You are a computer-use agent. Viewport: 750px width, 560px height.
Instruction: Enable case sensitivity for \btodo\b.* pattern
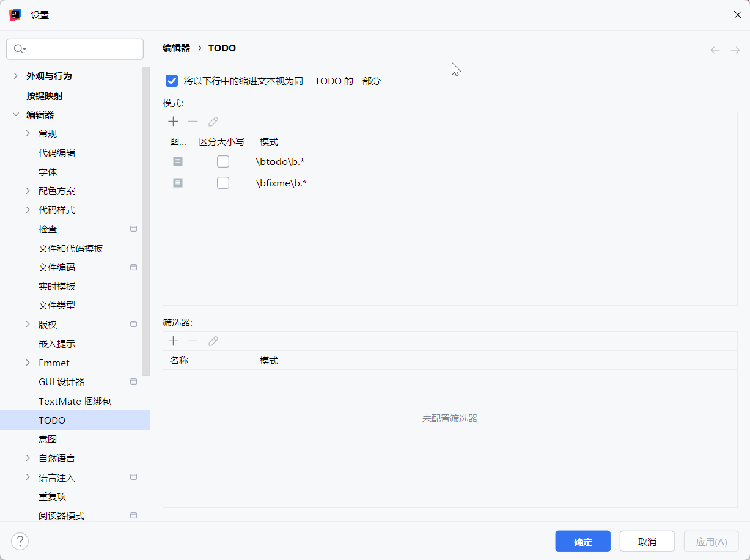point(223,161)
